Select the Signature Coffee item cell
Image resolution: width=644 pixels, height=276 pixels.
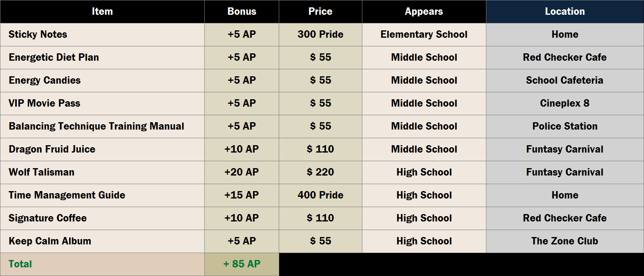tap(48, 218)
